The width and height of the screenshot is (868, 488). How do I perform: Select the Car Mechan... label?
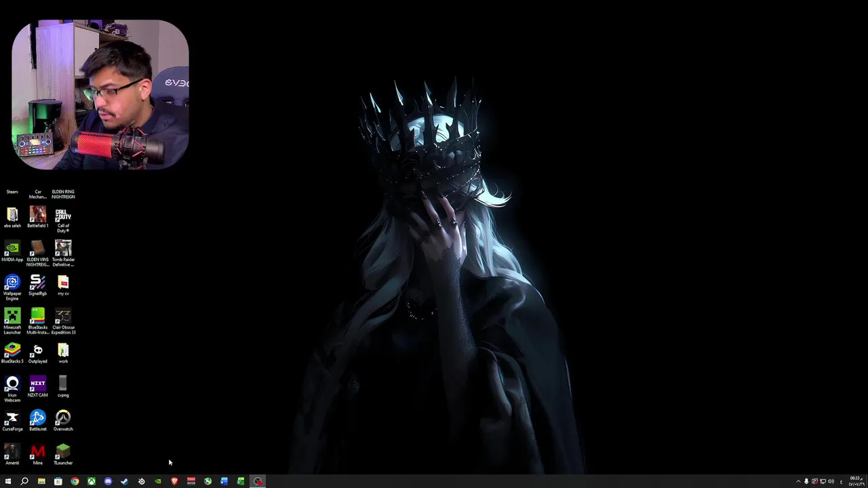pyautogui.click(x=38, y=195)
